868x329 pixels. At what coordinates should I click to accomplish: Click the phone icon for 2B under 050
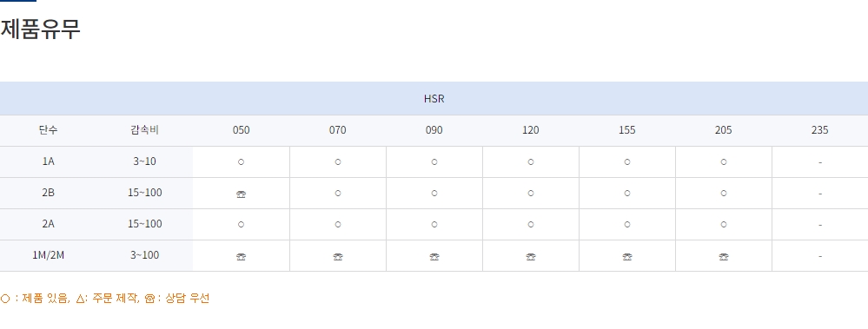[241, 194]
